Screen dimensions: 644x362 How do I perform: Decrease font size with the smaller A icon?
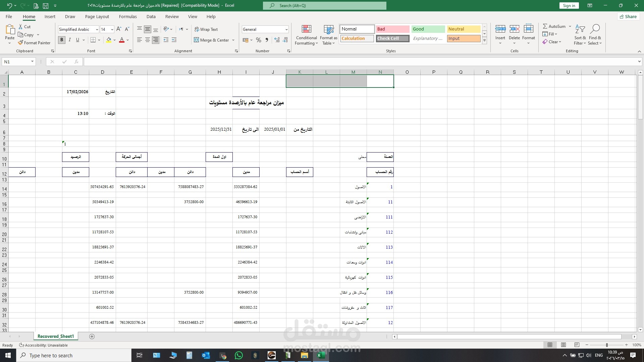127,29
